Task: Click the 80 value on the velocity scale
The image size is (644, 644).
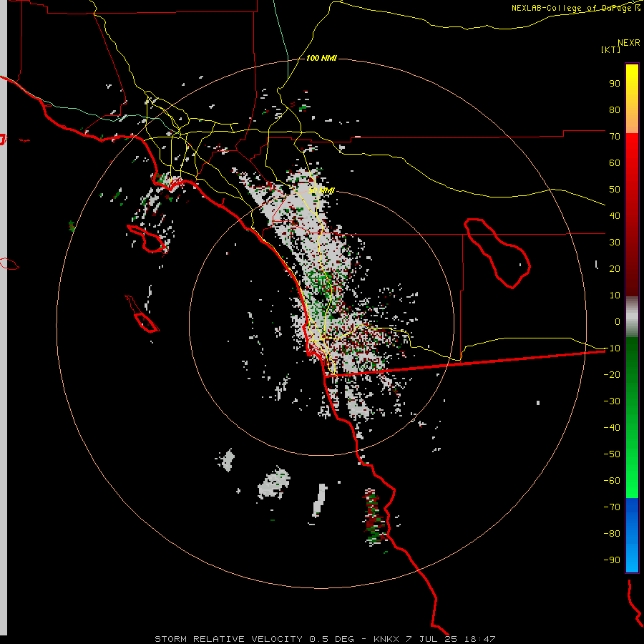Action: (615, 109)
